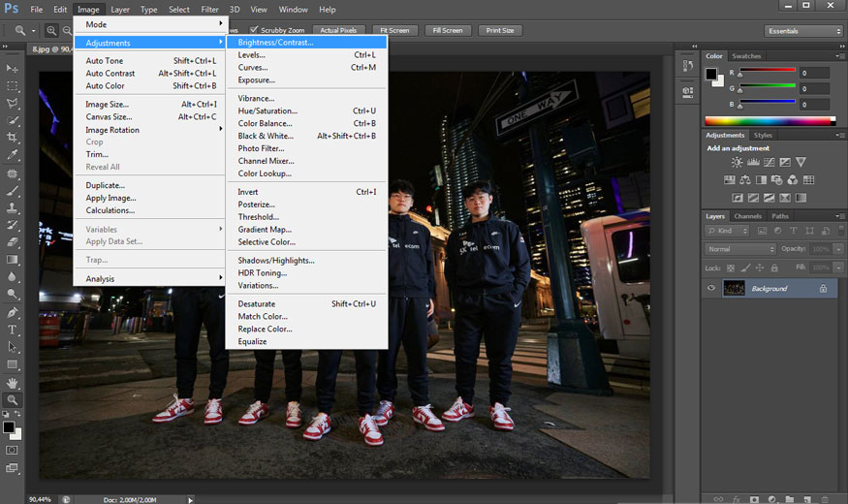The height and width of the screenshot is (504, 848).
Task: Select the Eraser tool
Action: 12,242
